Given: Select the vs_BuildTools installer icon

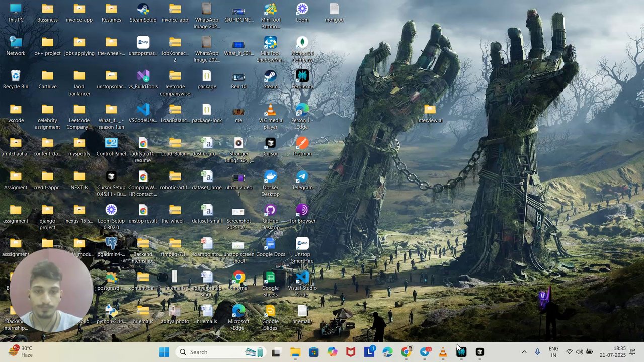Looking at the screenshot, I should (x=143, y=79).
